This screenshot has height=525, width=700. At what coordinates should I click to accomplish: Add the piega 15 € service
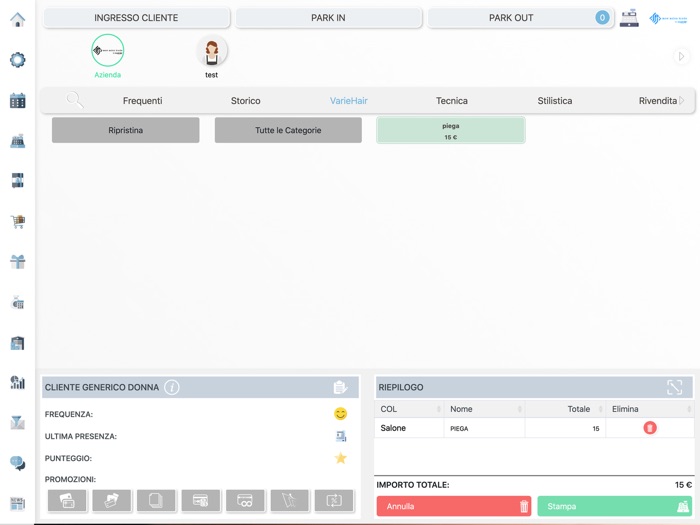point(450,130)
